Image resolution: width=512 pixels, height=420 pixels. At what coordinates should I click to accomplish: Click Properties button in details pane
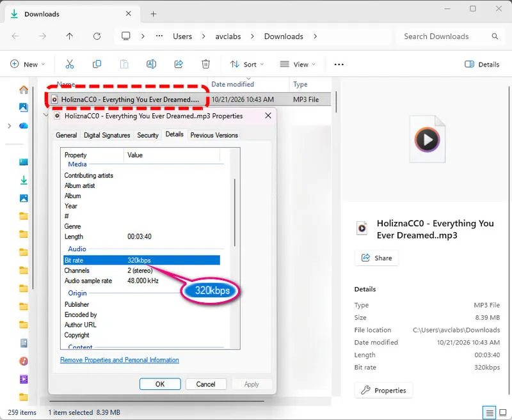pos(383,391)
